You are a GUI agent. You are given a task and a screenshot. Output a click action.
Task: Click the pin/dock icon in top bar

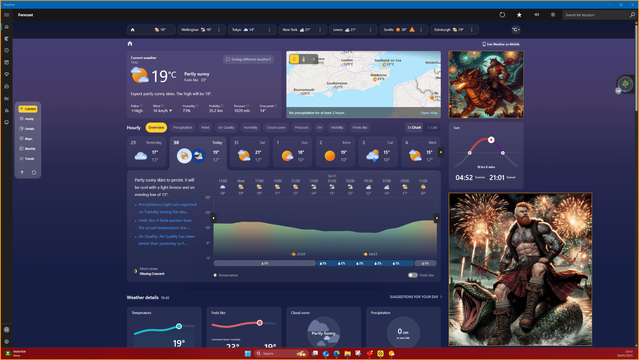tap(536, 15)
